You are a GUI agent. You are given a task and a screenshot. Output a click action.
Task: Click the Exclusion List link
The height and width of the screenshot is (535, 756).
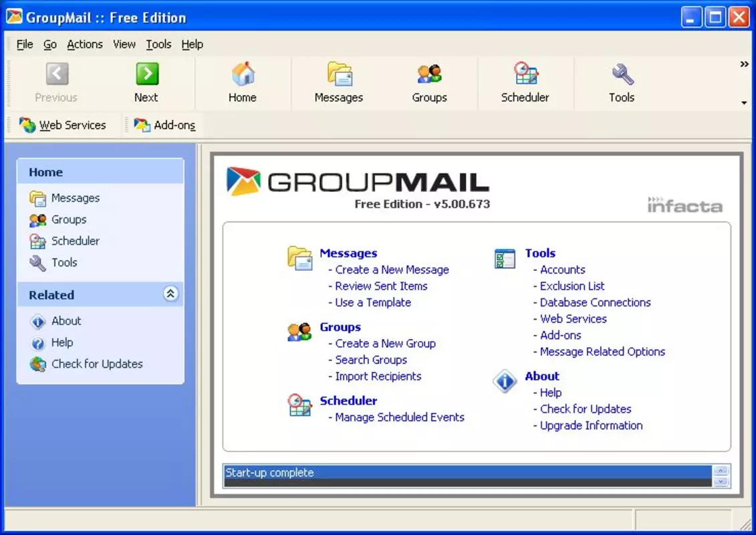(572, 286)
